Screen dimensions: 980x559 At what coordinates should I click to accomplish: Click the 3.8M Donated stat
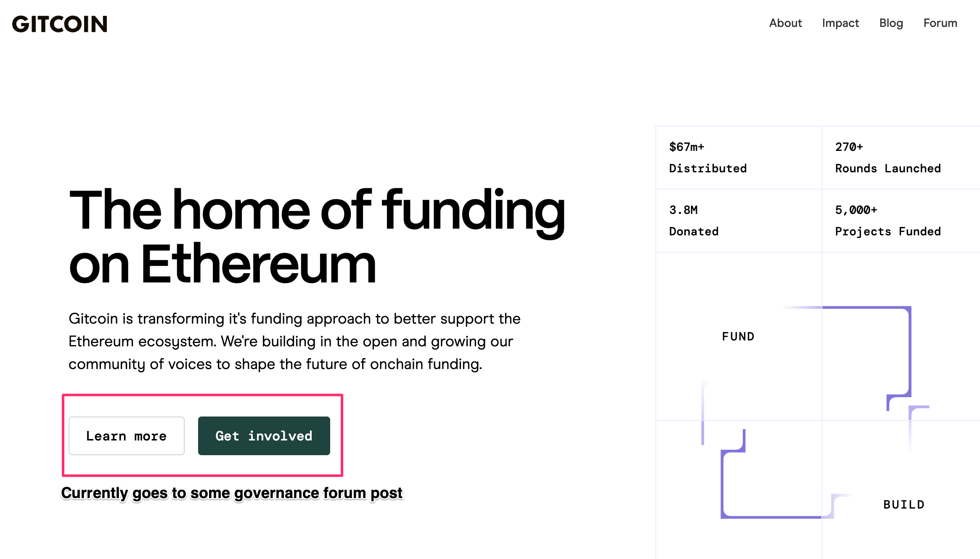[694, 220]
